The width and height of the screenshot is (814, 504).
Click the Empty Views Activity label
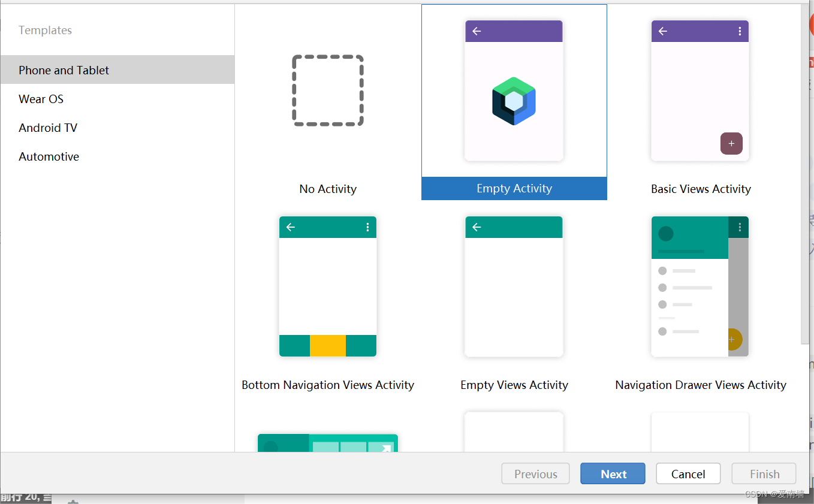[x=514, y=385]
